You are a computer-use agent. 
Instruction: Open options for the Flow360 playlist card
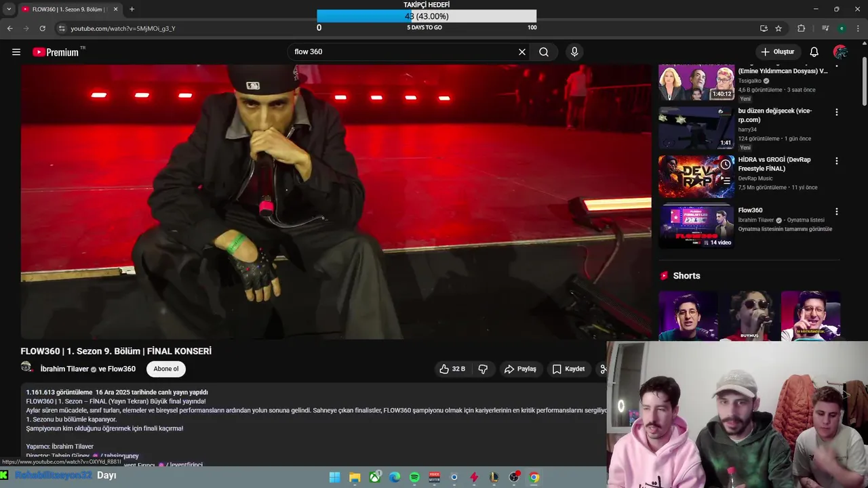836,211
